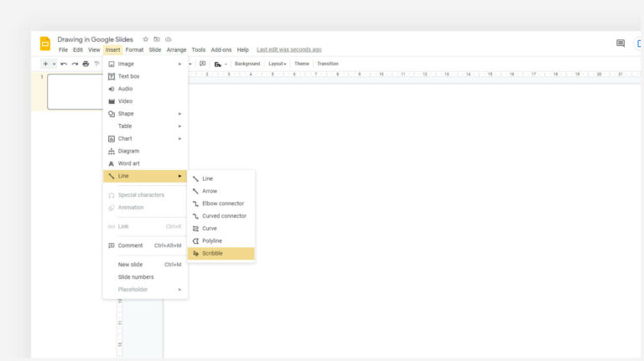Click the paint format icon
This screenshot has width=644, height=361.
[x=97, y=64]
